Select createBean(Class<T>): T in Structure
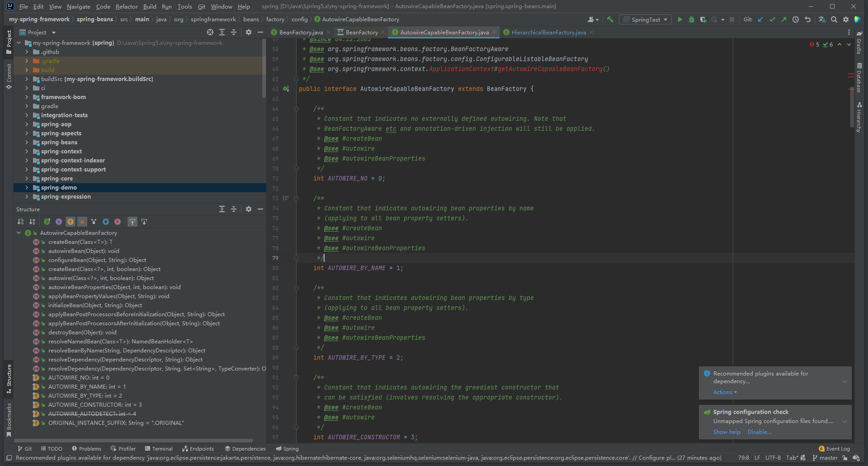 tap(80, 242)
